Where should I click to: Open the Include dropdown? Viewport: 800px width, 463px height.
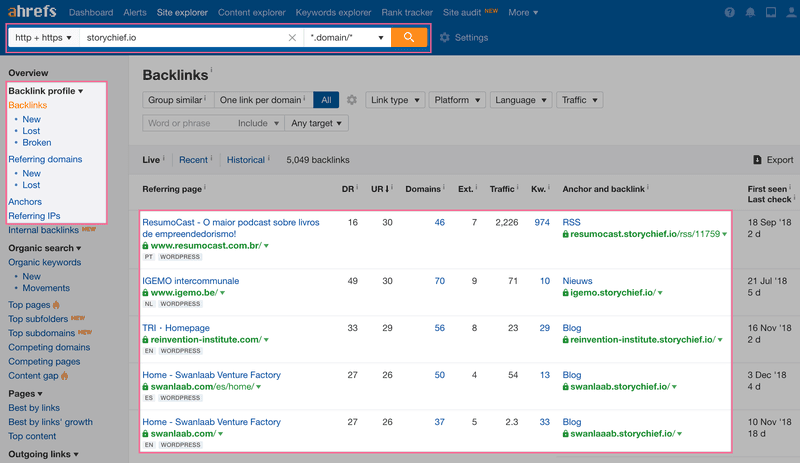[x=258, y=123]
